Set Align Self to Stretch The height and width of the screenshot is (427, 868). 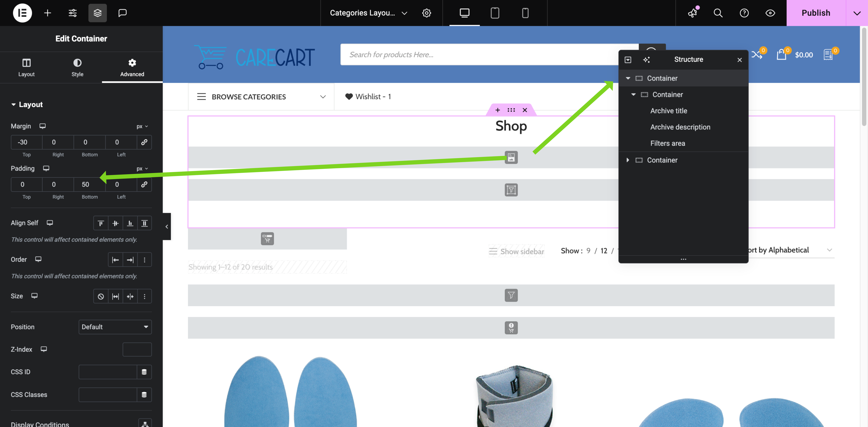[145, 223]
